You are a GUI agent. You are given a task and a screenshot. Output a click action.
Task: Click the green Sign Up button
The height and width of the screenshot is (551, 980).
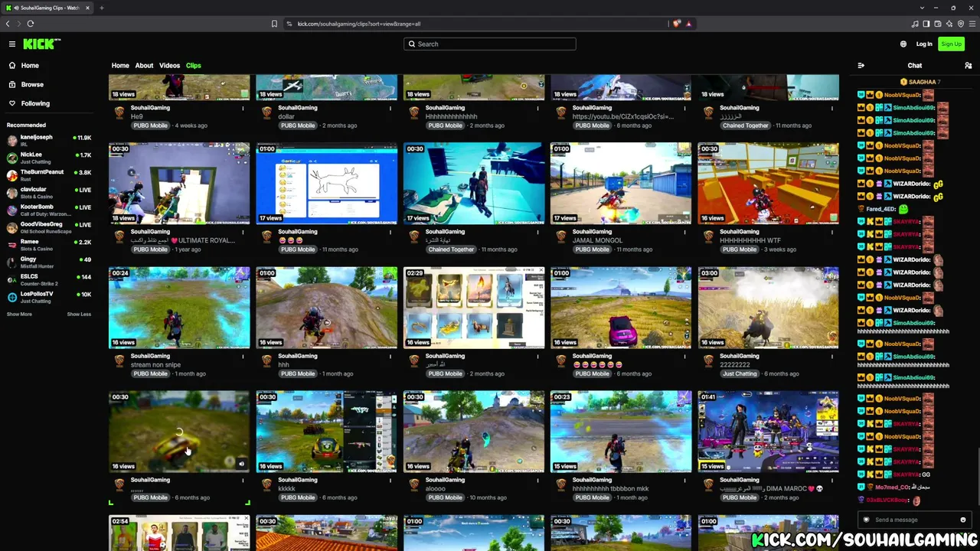(x=951, y=44)
